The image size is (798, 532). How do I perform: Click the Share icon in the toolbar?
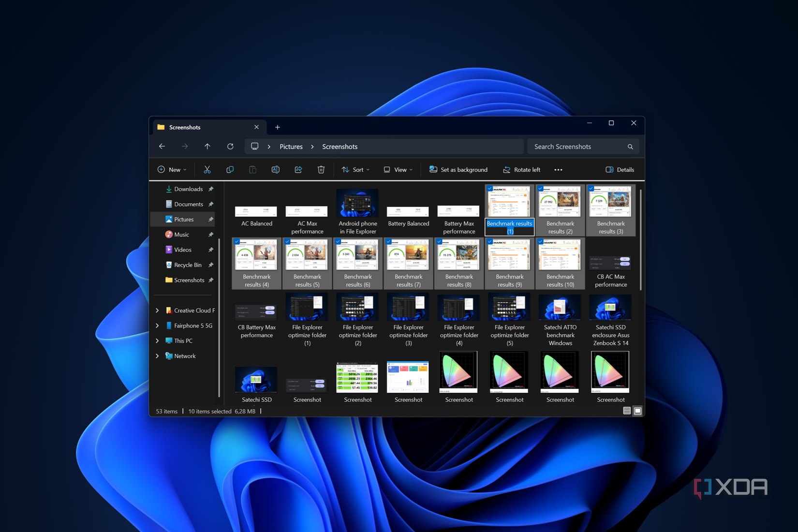click(x=298, y=169)
